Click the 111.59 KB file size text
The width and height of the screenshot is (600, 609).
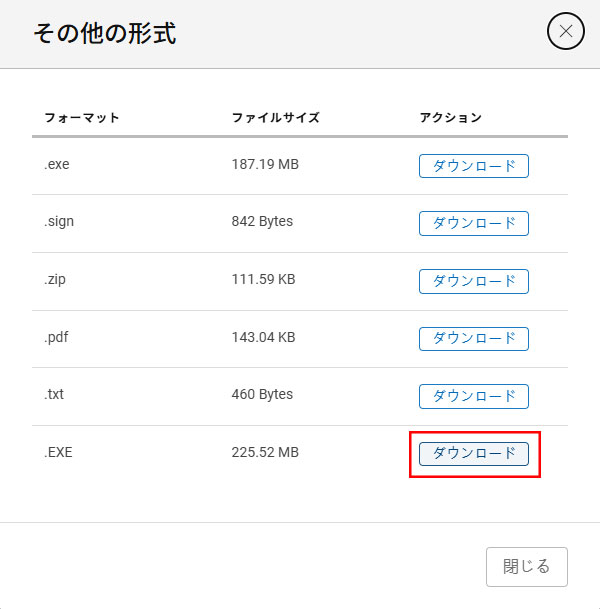tap(263, 279)
